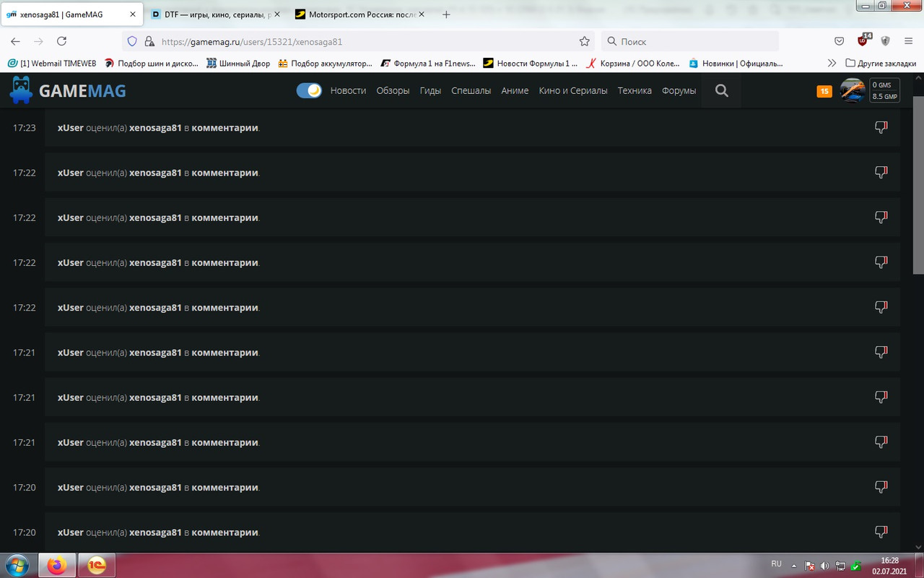Open notifications badge showing 15
Screen dimensions: 924x578
coord(824,91)
